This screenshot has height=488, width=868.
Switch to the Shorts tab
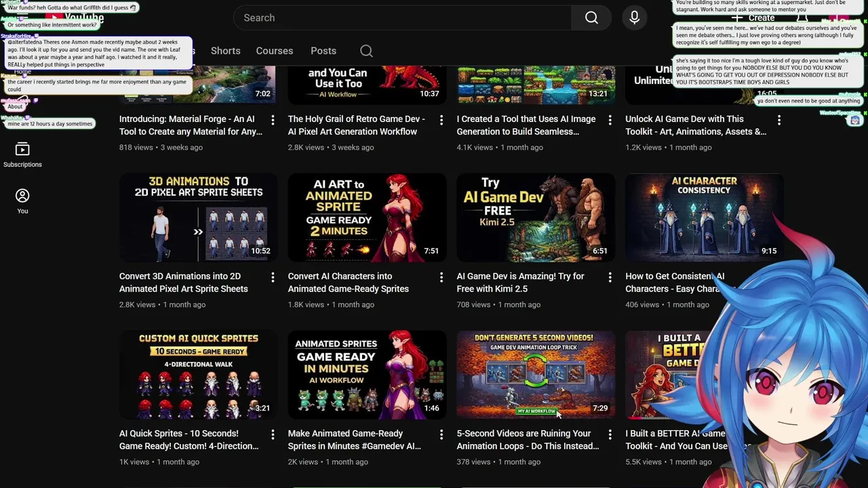click(225, 51)
